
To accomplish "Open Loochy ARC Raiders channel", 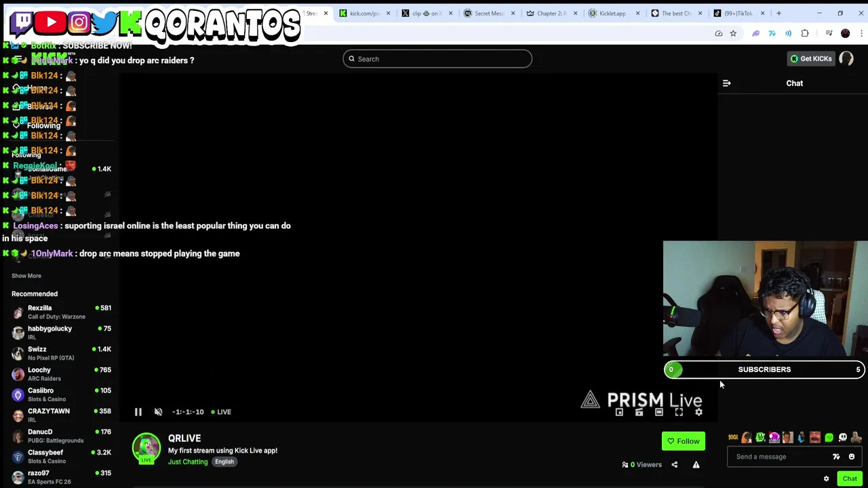I will pyautogui.click(x=61, y=373).
